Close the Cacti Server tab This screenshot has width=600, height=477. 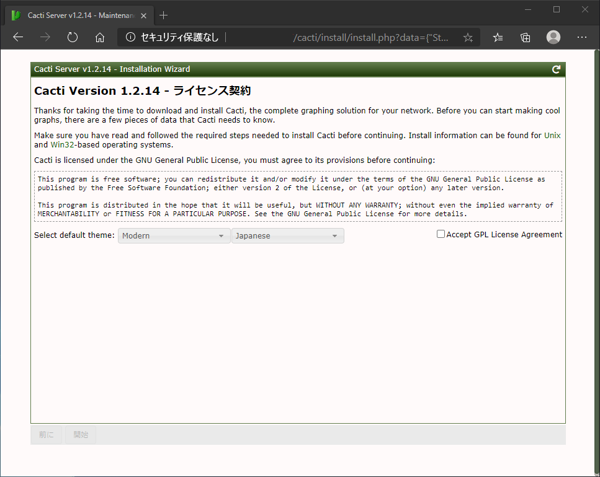click(x=143, y=16)
